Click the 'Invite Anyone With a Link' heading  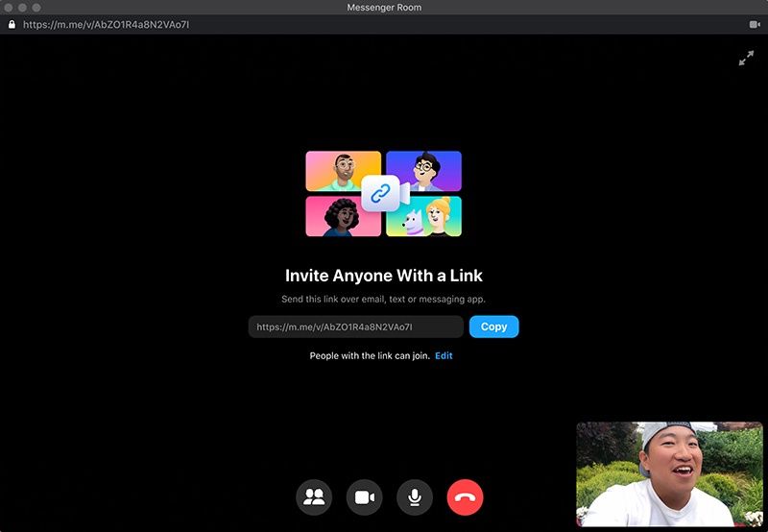pos(383,276)
